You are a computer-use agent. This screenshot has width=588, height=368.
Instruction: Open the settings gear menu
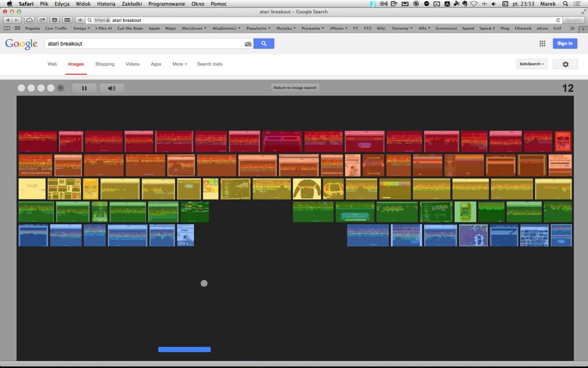565,64
